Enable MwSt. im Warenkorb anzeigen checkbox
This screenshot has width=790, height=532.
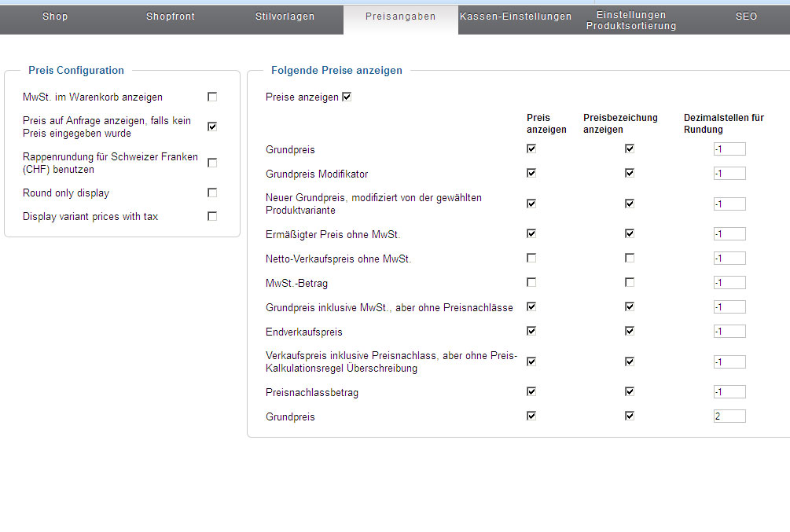coord(212,97)
